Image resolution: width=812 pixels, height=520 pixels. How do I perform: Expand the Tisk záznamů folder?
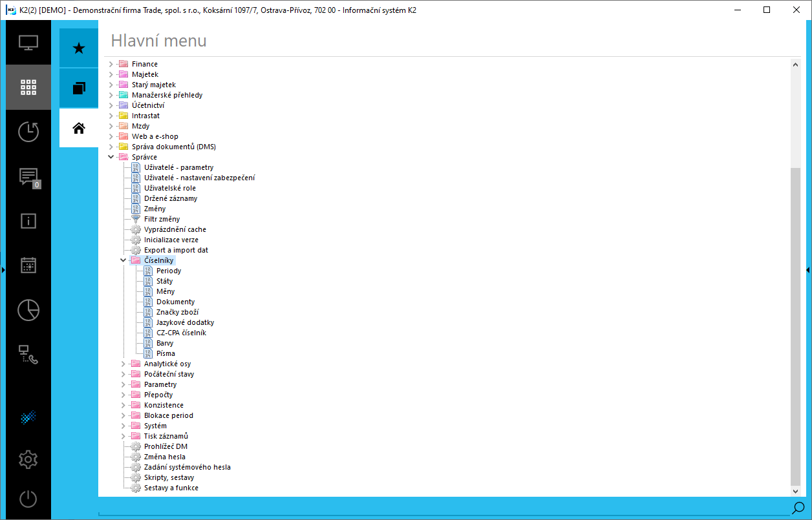(123, 436)
